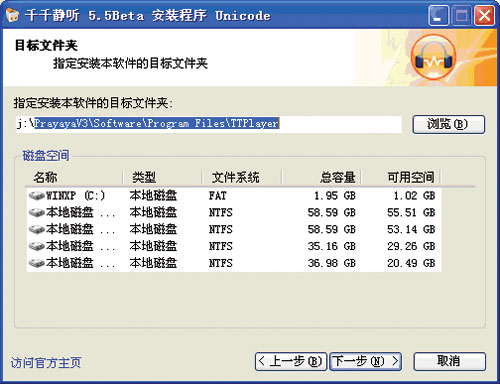Click the 文件系统 column header
Image resolution: width=500 pixels, height=384 pixels.
tap(242, 177)
